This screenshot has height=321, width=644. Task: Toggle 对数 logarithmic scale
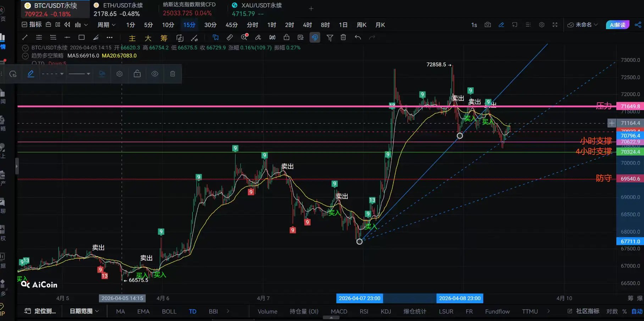pos(612,311)
